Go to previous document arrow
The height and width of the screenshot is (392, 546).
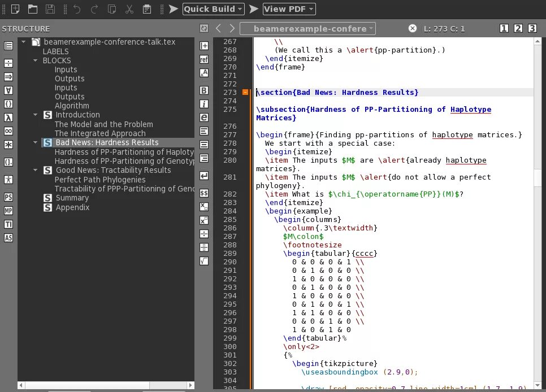click(218, 29)
